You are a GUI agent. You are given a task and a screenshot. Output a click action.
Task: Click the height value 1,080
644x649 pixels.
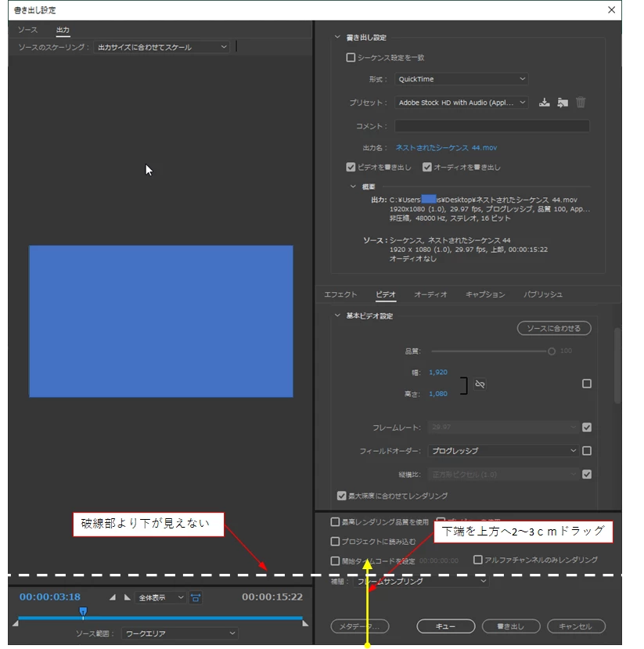coord(438,394)
